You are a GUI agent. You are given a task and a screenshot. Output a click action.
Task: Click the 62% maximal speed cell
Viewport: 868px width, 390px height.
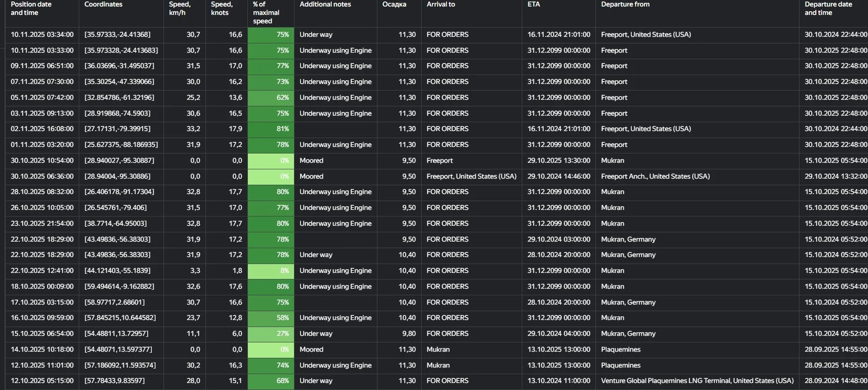(x=271, y=97)
